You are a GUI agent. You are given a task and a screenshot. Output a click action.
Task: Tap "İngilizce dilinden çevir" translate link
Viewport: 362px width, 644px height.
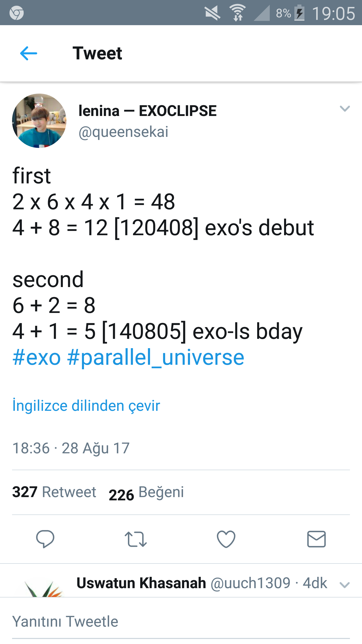pyautogui.click(x=86, y=406)
